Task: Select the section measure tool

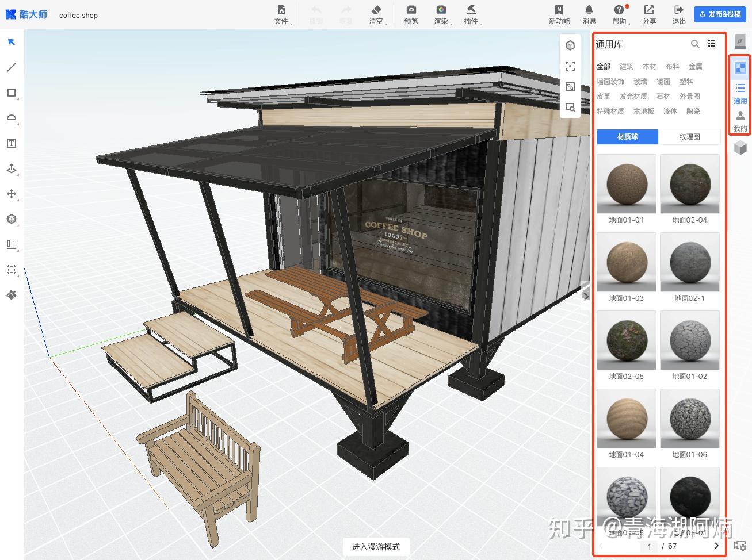Action: coord(12,244)
